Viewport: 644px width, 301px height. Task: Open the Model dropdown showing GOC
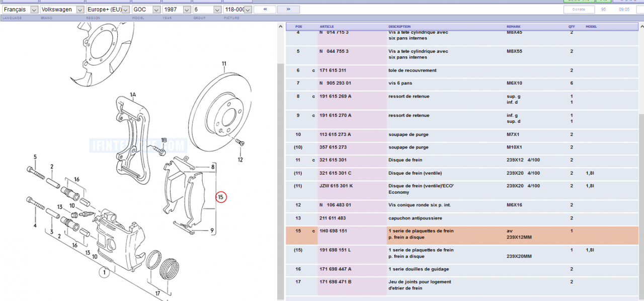click(146, 10)
